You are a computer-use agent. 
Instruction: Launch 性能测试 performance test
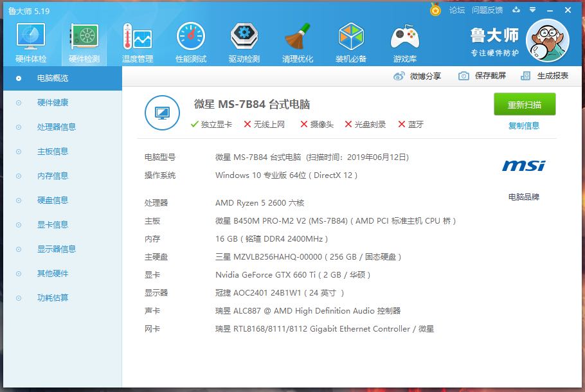[191, 42]
